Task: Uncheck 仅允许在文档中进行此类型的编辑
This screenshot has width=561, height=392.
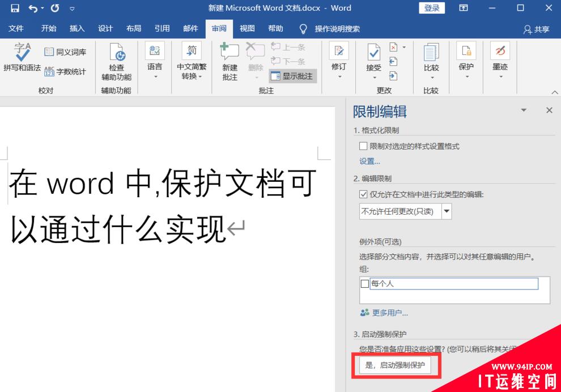Action: coord(363,194)
